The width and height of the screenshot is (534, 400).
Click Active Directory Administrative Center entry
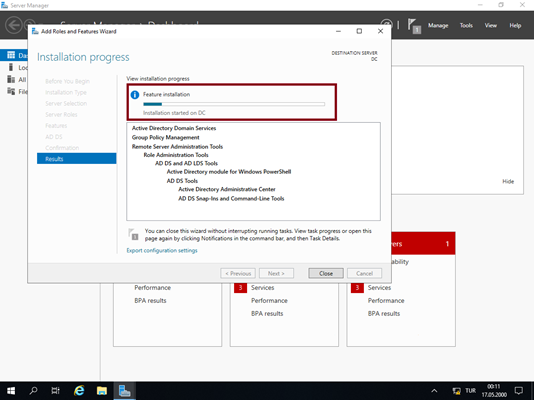[x=227, y=189]
